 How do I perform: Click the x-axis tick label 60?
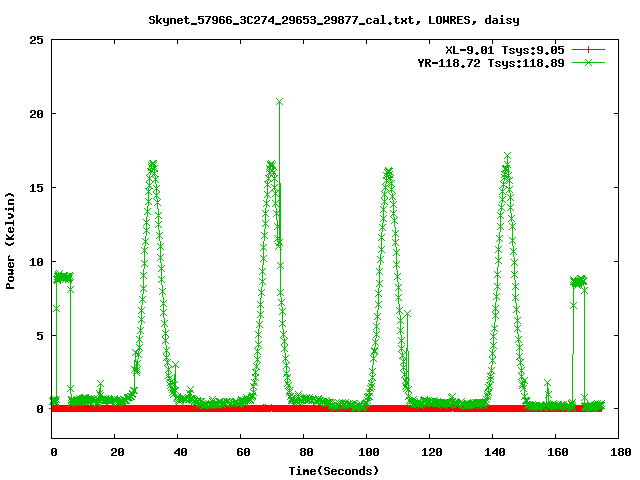pos(243,452)
